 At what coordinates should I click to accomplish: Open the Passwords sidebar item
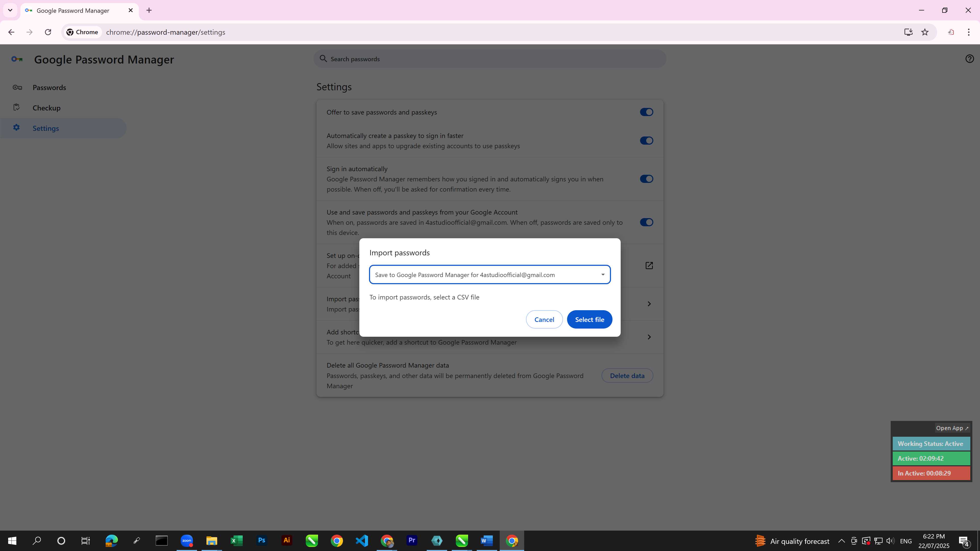pyautogui.click(x=63, y=87)
